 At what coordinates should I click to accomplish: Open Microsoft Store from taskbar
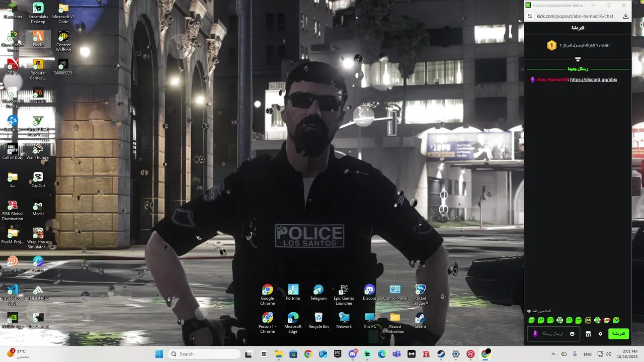[x=293, y=354]
